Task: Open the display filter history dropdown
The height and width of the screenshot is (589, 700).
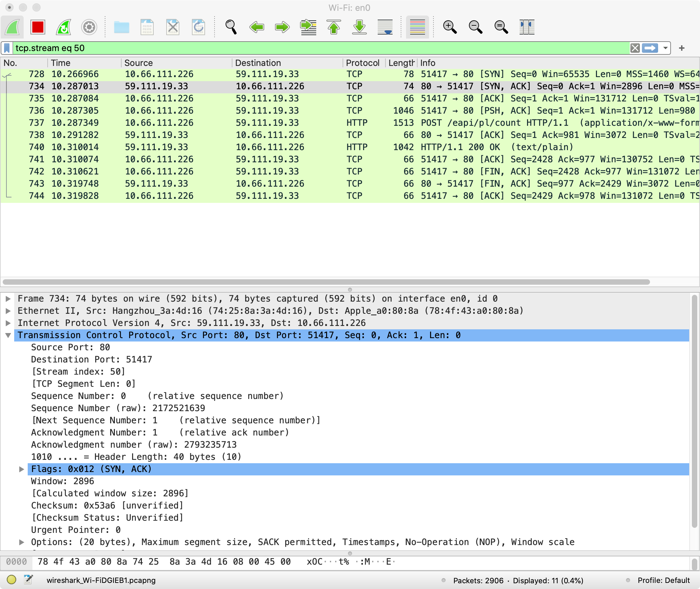Action: pyautogui.click(x=665, y=48)
